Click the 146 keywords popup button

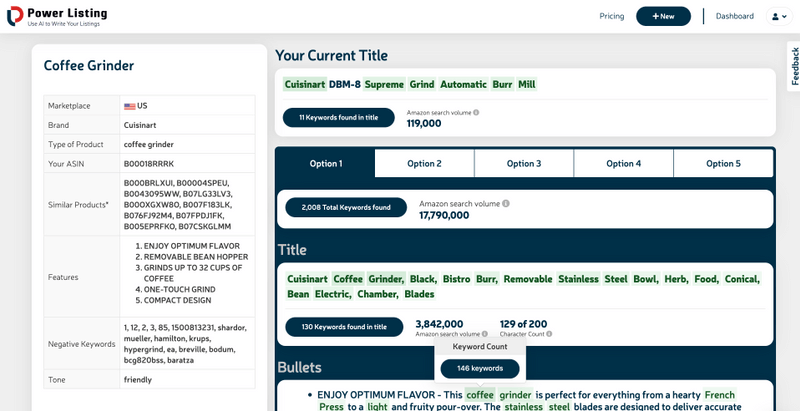[480, 369]
